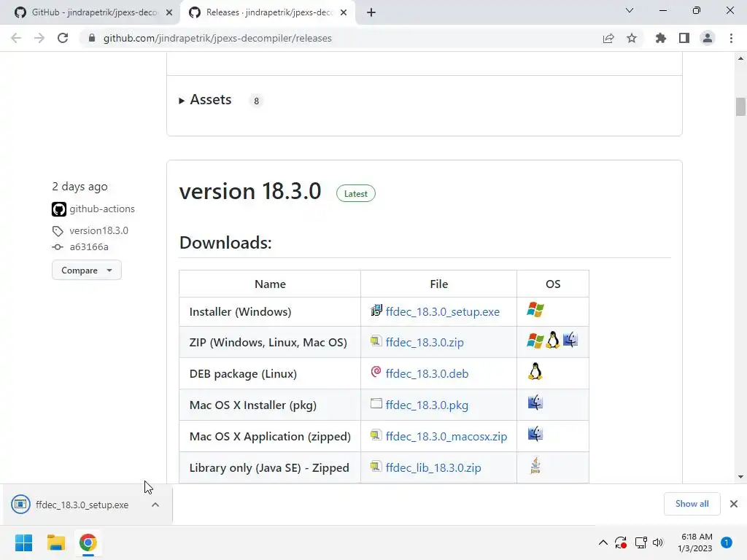Download ffdec_18.3.0.pkg installer

click(427, 405)
